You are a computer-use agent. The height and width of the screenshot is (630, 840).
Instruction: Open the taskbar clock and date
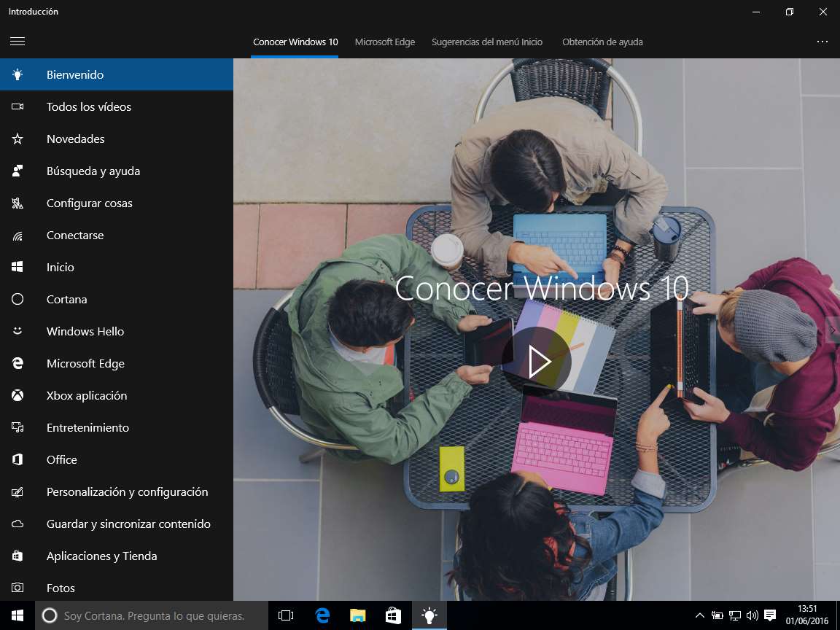click(806, 615)
